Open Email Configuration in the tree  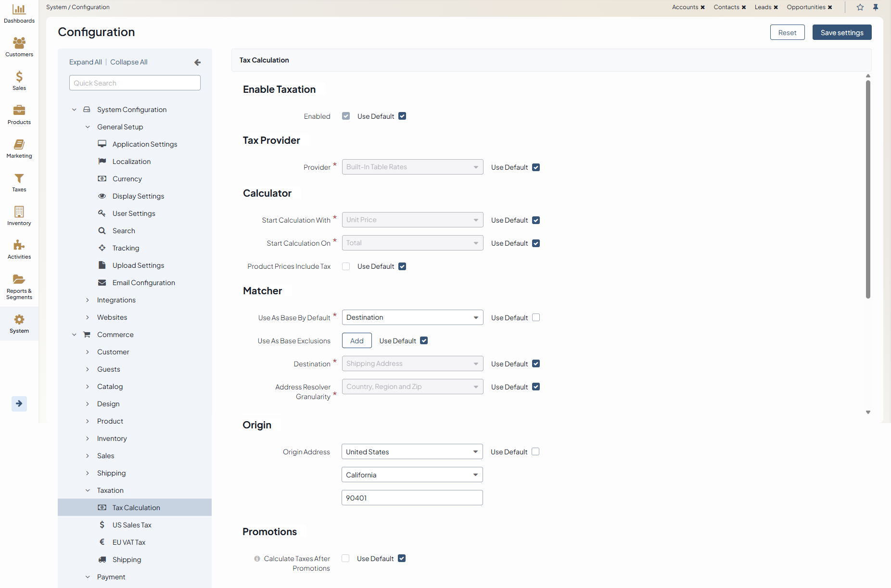pyautogui.click(x=143, y=283)
